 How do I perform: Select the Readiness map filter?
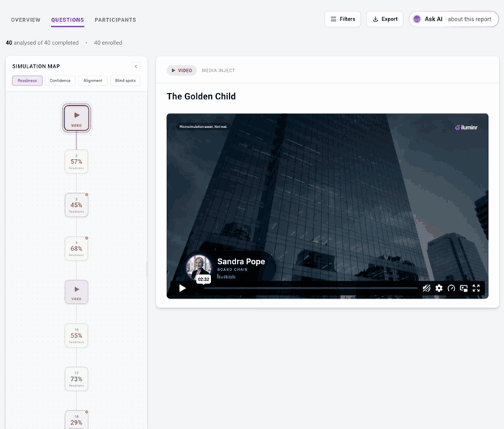27,81
